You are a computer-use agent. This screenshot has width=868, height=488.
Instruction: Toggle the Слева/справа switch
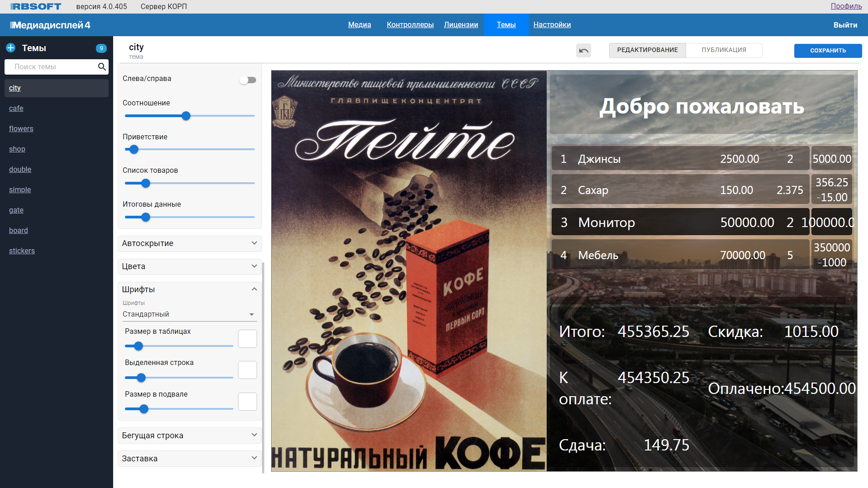click(248, 80)
